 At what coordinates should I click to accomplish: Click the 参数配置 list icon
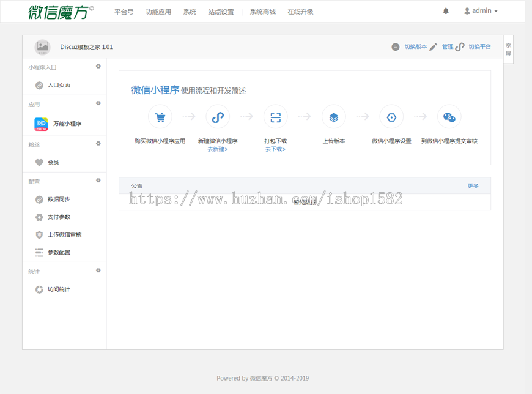(x=39, y=252)
